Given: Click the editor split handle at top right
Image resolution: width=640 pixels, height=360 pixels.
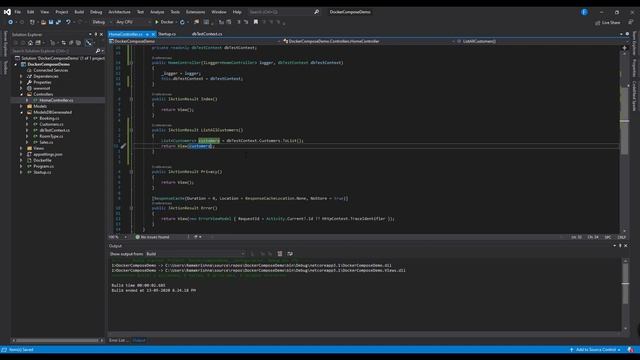Looking at the screenshot, I should [624, 48].
